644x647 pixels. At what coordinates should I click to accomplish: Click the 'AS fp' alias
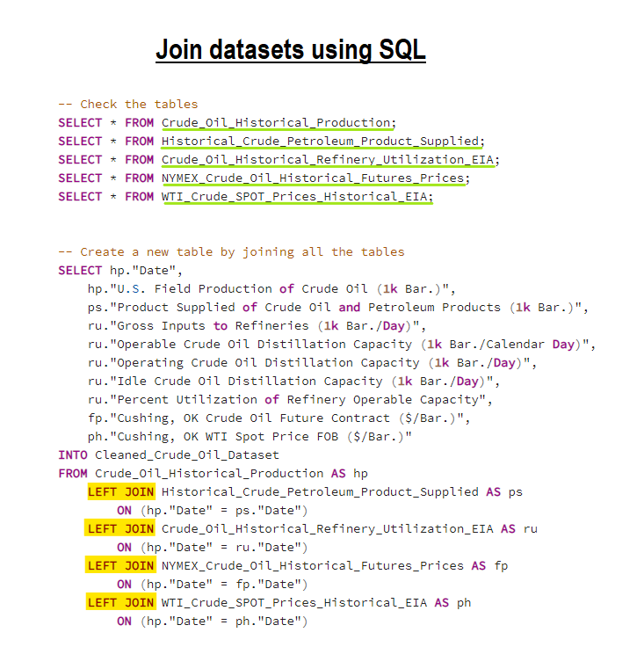click(x=489, y=566)
